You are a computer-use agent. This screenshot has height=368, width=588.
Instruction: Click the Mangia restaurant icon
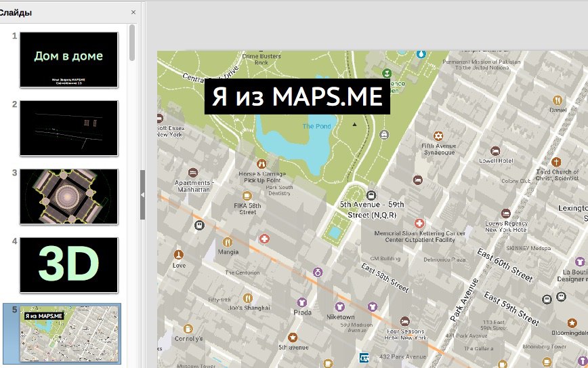(x=227, y=242)
